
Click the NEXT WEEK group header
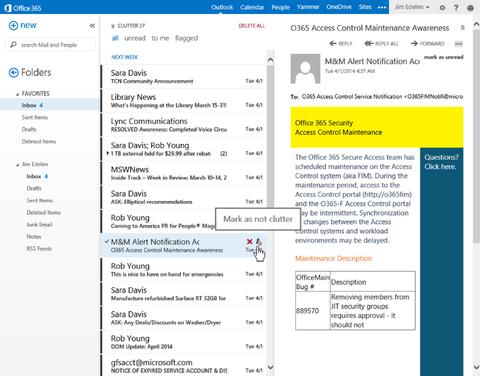pyautogui.click(x=124, y=57)
